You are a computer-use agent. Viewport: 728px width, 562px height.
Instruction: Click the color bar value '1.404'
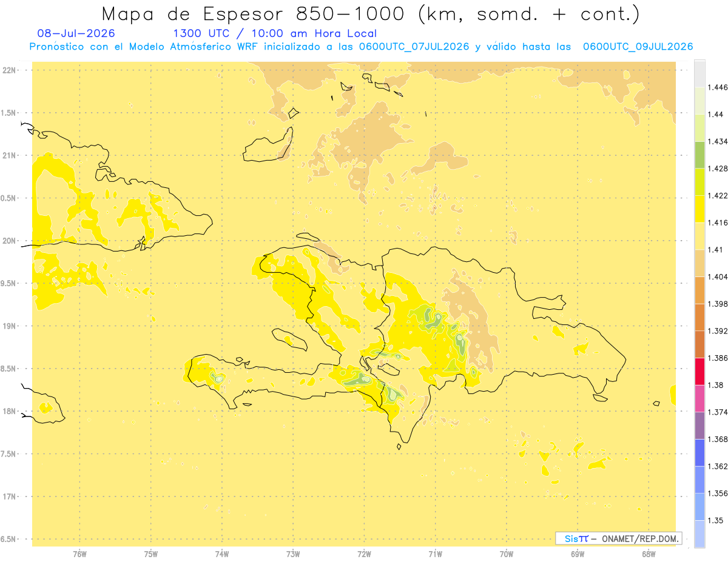pyautogui.click(x=718, y=276)
